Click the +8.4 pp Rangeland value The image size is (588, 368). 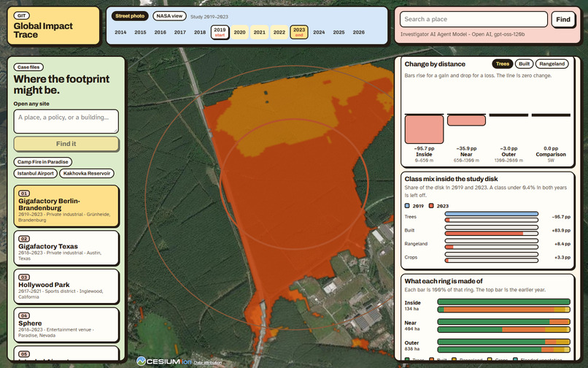pos(562,244)
